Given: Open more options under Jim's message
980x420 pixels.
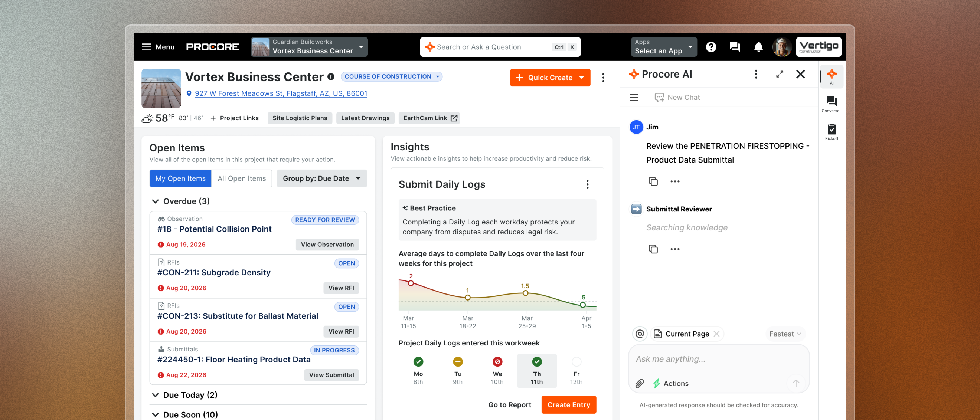Looking at the screenshot, I should (674, 181).
